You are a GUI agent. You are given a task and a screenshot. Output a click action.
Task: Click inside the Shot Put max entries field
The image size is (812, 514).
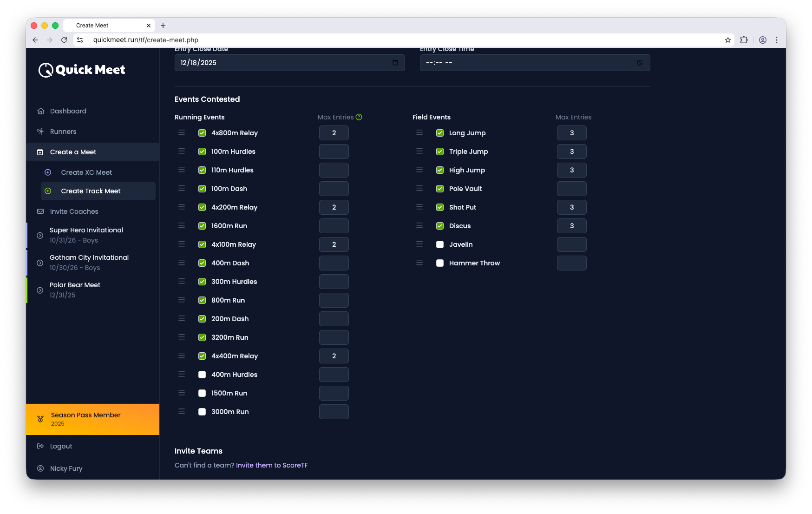[571, 207]
